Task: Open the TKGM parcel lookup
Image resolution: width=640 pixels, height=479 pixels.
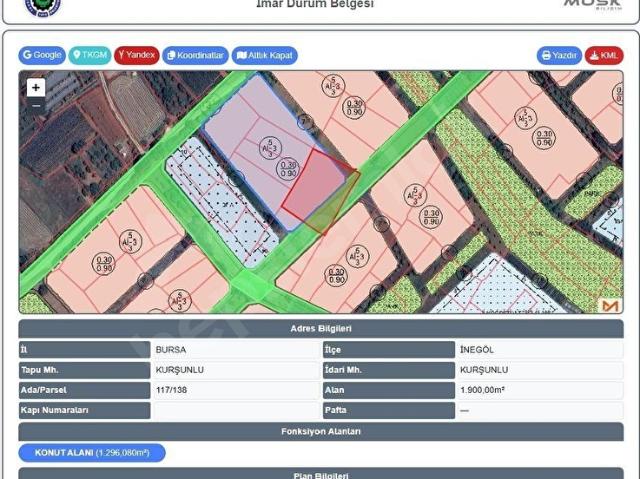Action: click(90, 55)
